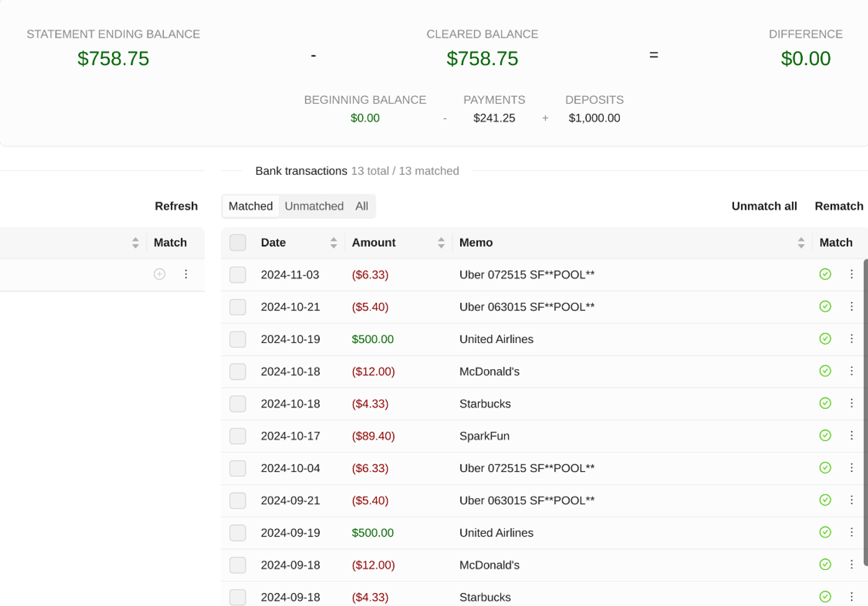This screenshot has height=606, width=868.
Task: Check the 2024-10-18 McDonald's checkbox
Action: pos(237,372)
